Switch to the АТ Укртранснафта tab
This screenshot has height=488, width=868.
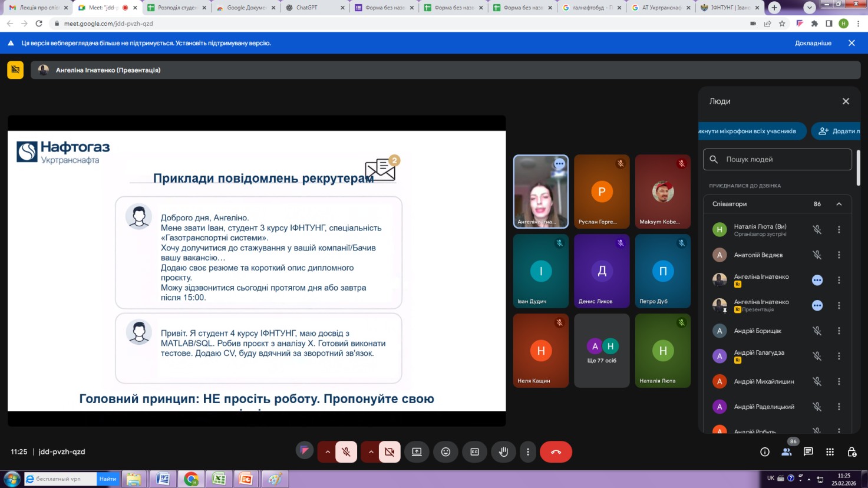(660, 8)
